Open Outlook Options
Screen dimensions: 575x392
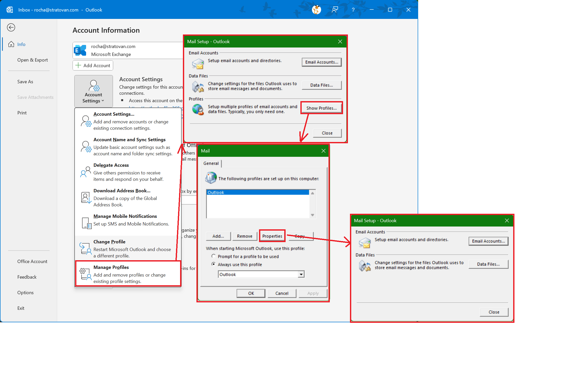pos(25,292)
